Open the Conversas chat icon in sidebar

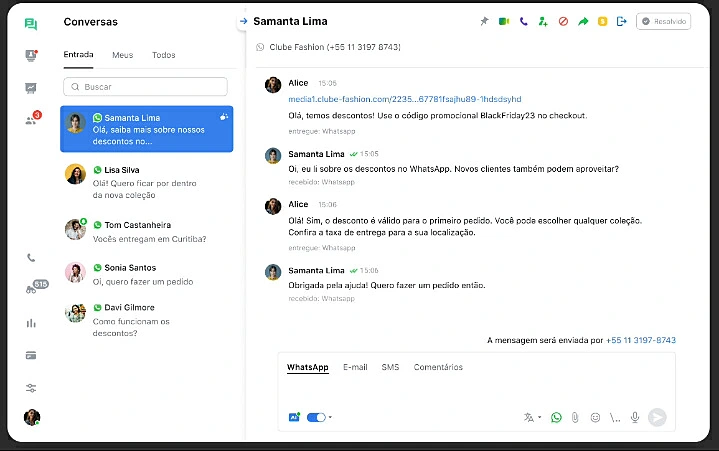coord(31,24)
